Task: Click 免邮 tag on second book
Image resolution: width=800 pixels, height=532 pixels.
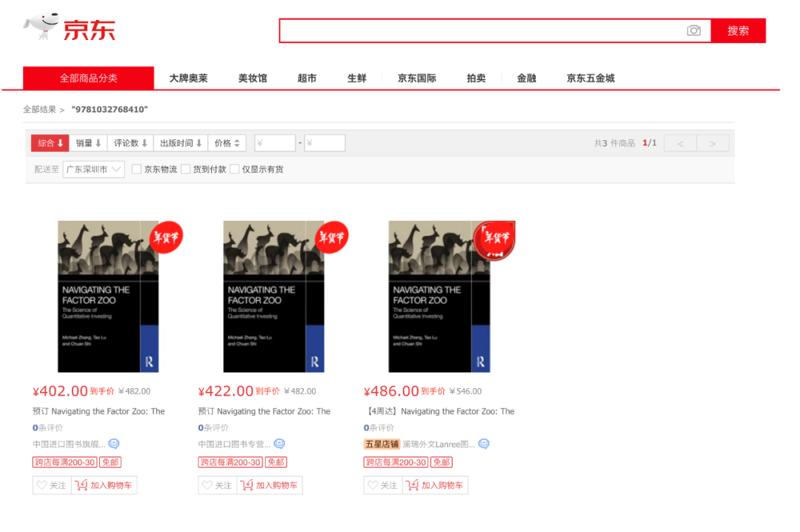Action: tap(276, 462)
